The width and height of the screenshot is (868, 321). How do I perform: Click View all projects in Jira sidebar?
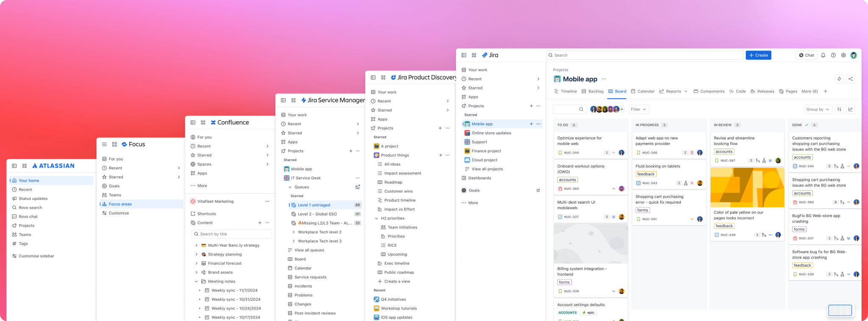487,169
